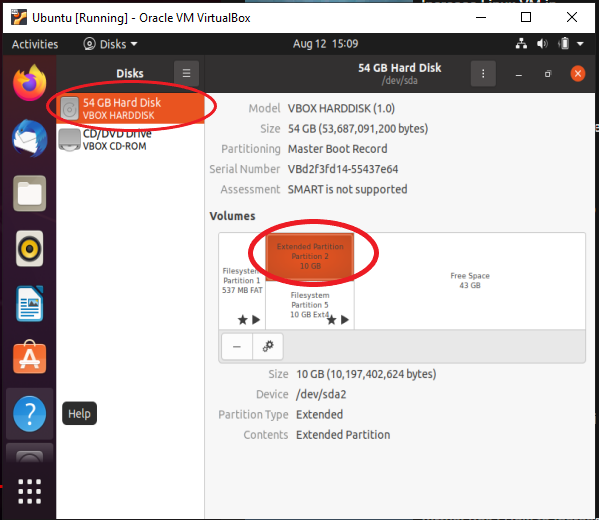Open Ubuntu Software store icon
Viewport: 599px width, 520px height.
[x=29, y=358]
